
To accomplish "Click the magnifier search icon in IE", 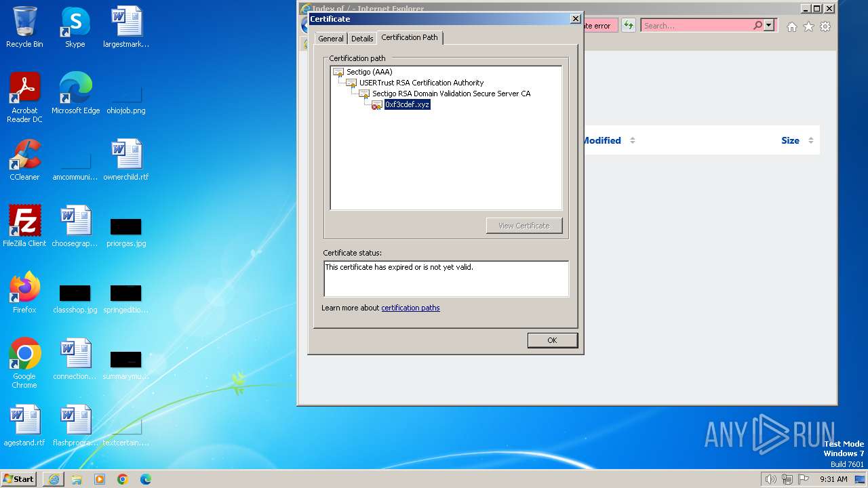I will pos(757,25).
